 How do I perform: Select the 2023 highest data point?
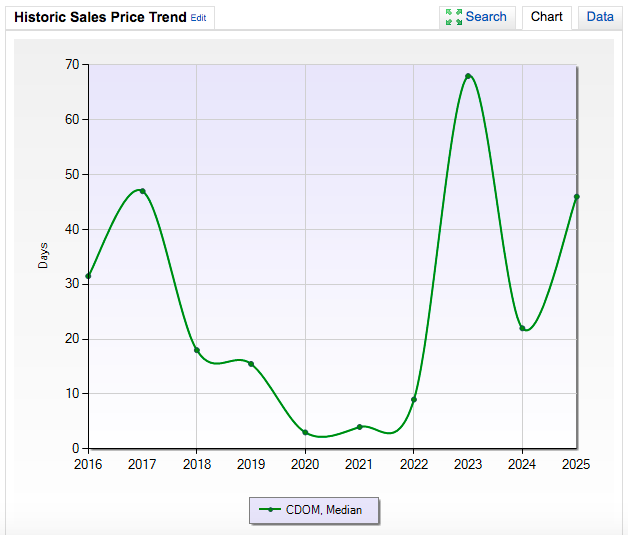tap(468, 76)
